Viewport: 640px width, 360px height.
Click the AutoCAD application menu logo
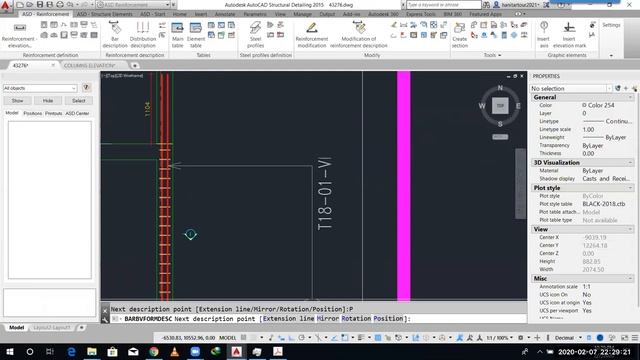(x=5, y=6)
